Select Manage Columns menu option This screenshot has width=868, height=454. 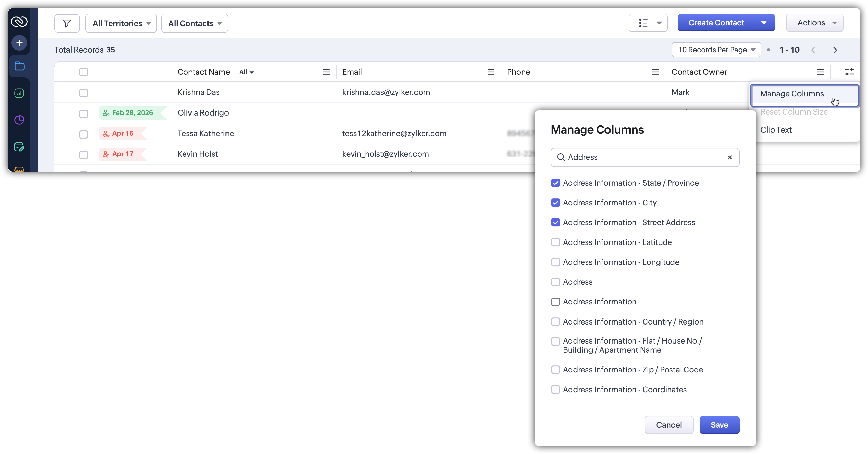click(792, 94)
